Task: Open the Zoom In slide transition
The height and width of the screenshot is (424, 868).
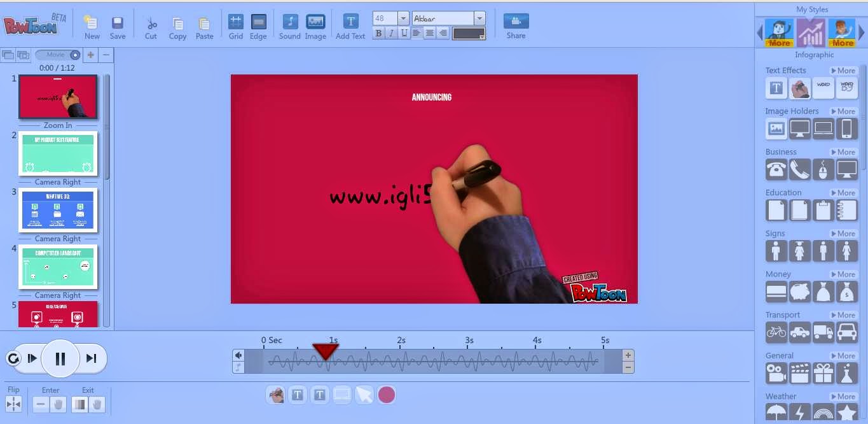Action: coord(58,125)
